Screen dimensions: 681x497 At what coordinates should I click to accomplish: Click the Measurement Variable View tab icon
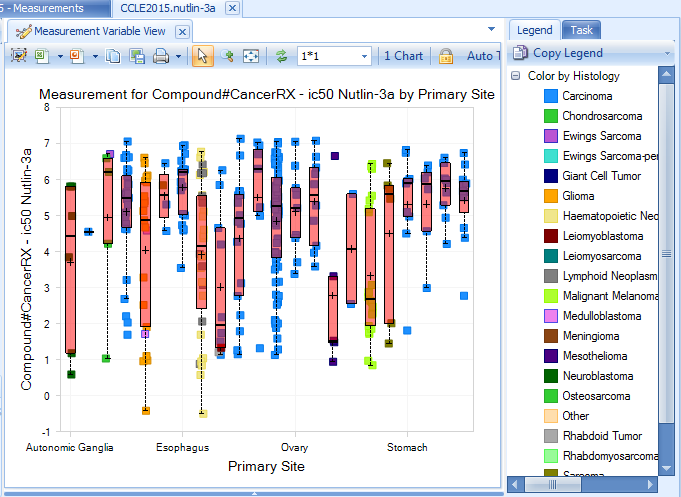[23, 31]
